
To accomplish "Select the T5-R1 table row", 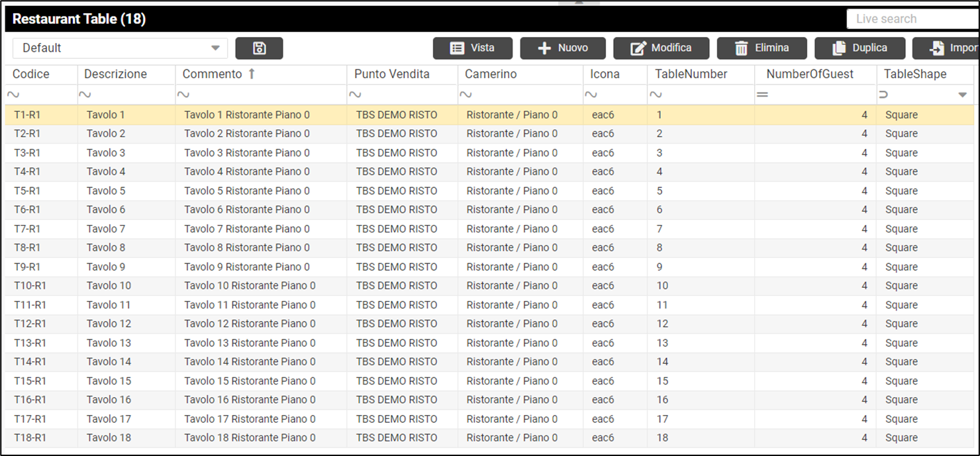I will click(x=27, y=191).
